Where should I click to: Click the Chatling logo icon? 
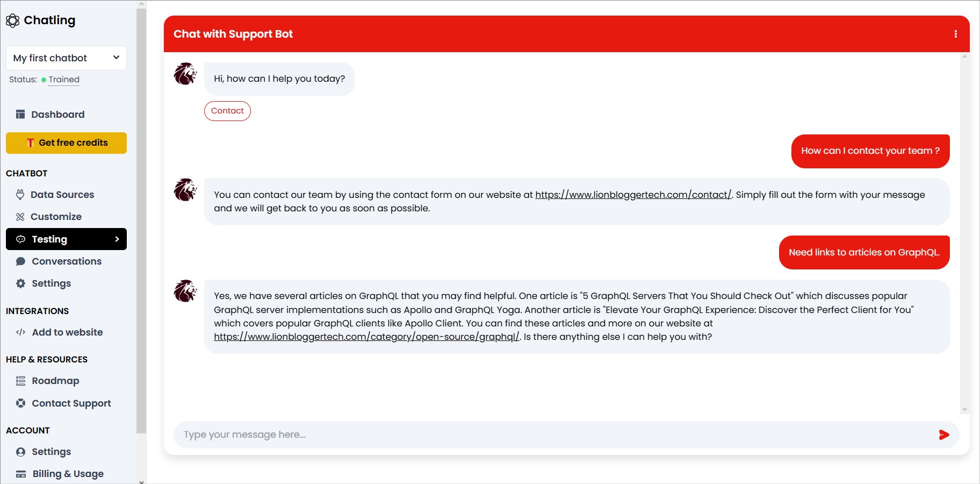click(12, 20)
